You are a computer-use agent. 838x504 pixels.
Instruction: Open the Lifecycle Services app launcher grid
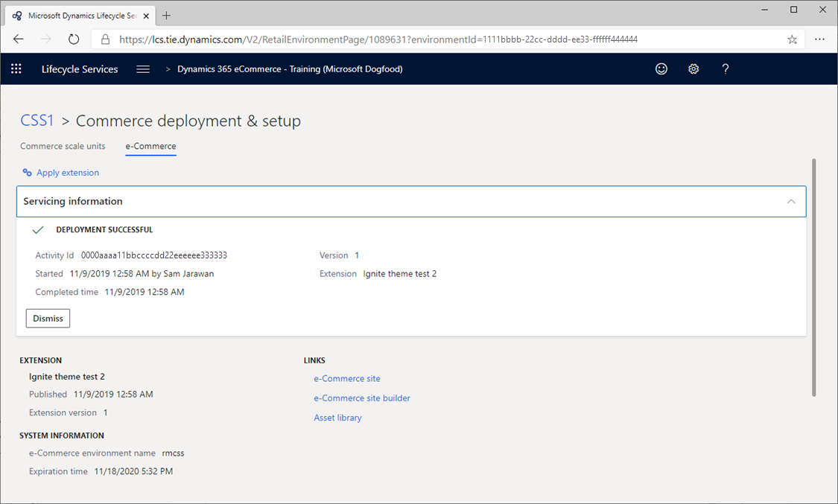pos(16,68)
